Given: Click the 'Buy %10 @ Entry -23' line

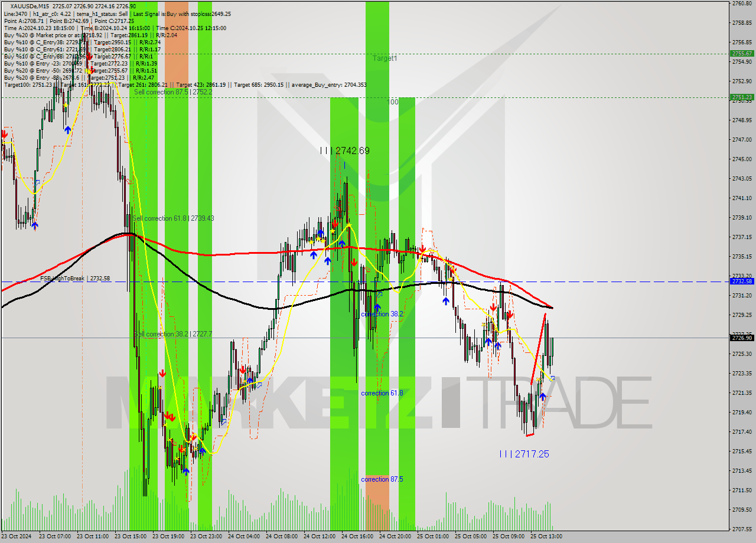Looking at the screenshot, I should click(x=80, y=63).
